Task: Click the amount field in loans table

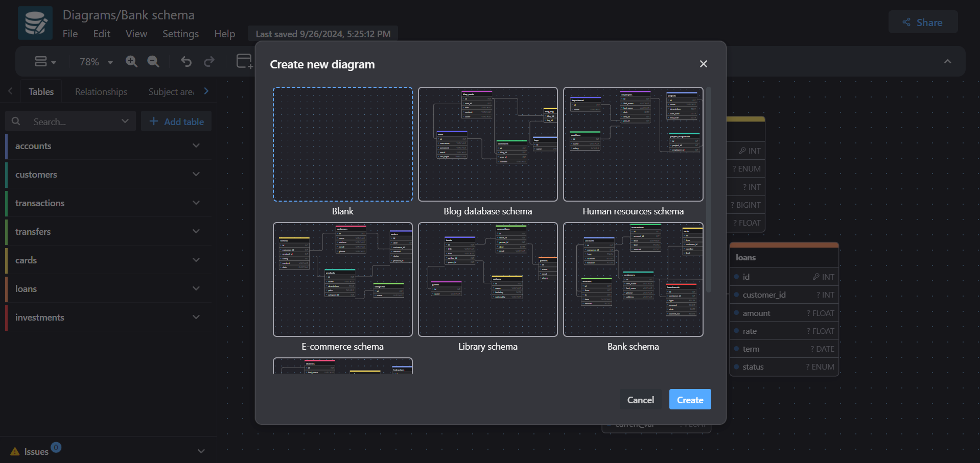Action: coord(784,313)
